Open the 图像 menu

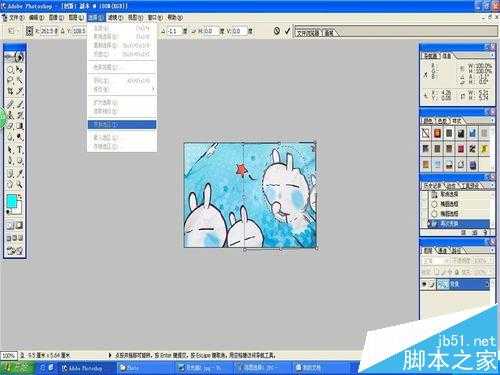(56, 17)
